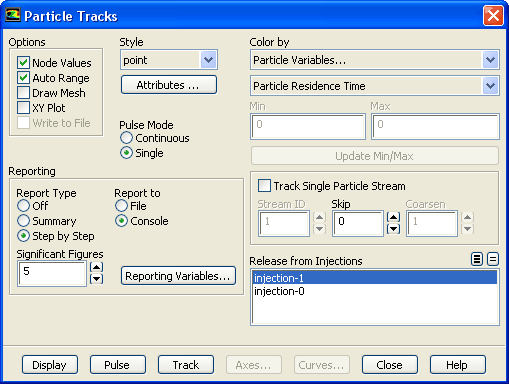Viewport: 509px width, 384px height.
Task: Select Continuous pulse mode
Action: coord(126,138)
